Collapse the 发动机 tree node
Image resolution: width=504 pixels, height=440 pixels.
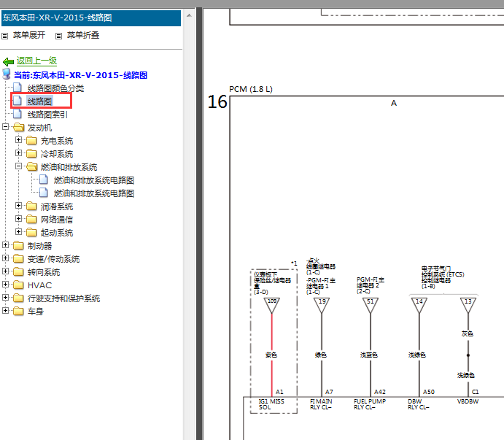(5, 127)
